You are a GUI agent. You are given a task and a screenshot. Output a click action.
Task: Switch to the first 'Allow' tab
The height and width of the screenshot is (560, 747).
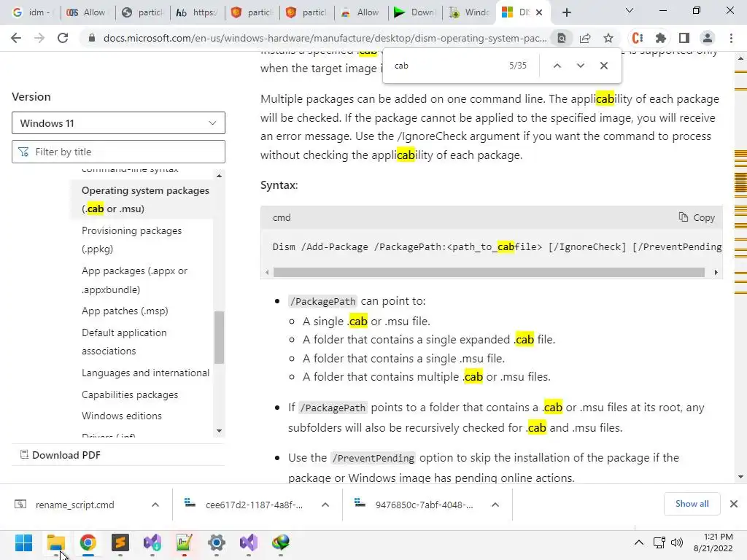point(88,12)
